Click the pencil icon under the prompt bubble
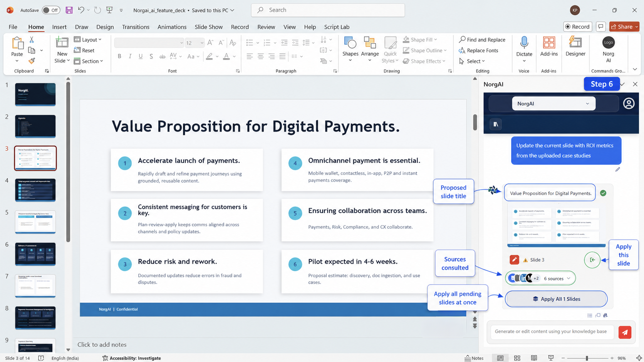 point(617,169)
